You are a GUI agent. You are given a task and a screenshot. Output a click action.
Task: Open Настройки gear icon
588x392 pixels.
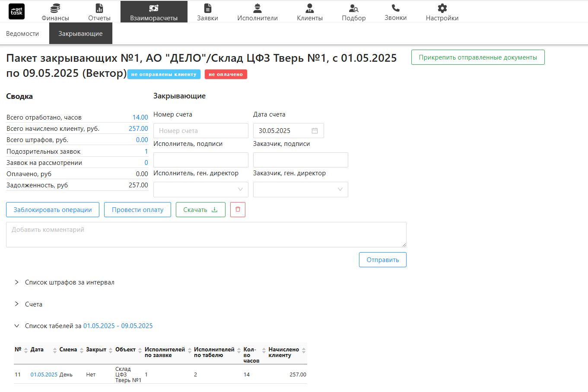click(442, 8)
